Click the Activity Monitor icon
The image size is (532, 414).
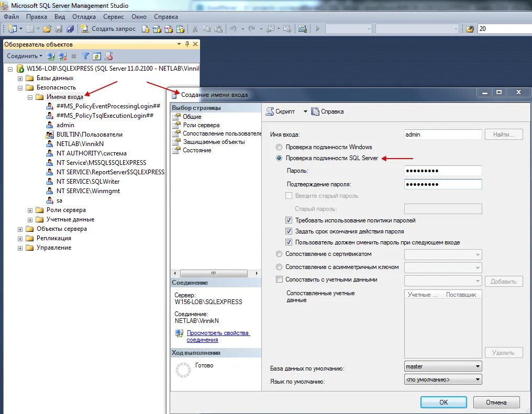coord(302,29)
